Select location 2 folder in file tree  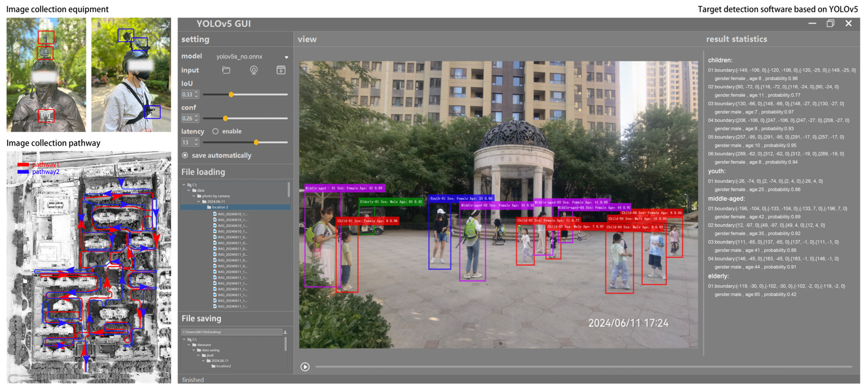tap(220, 207)
